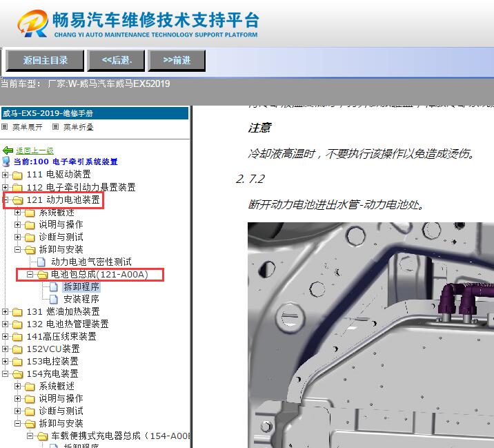Expand the 系统概述 node under 154
The width and height of the screenshot is (494, 448).
pos(18,386)
